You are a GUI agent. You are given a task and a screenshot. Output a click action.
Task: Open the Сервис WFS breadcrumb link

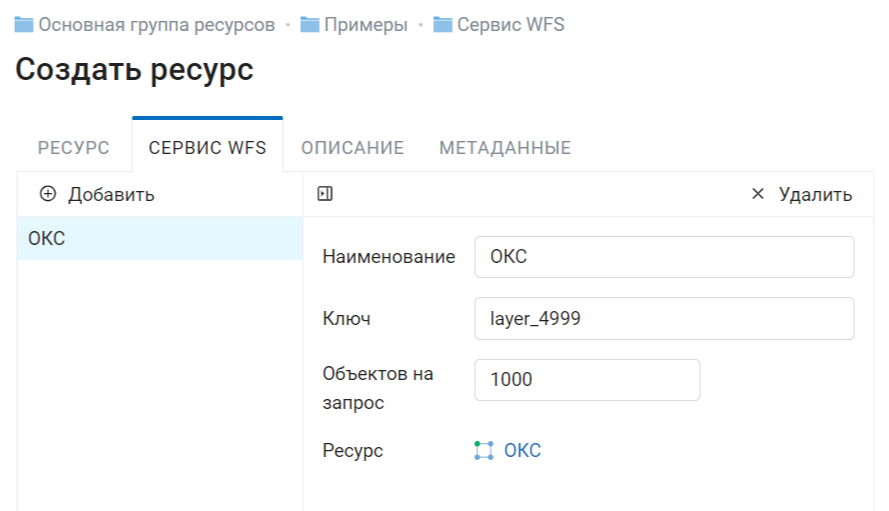pos(511,25)
